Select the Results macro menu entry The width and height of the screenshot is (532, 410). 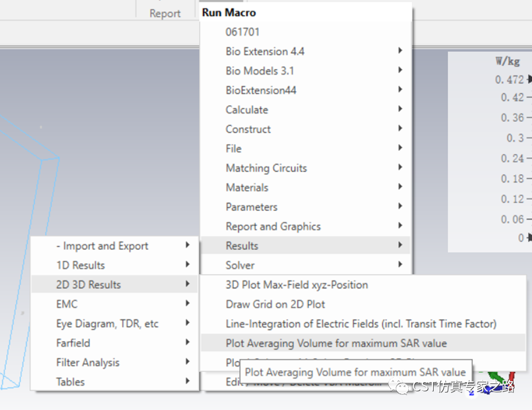click(x=306, y=245)
